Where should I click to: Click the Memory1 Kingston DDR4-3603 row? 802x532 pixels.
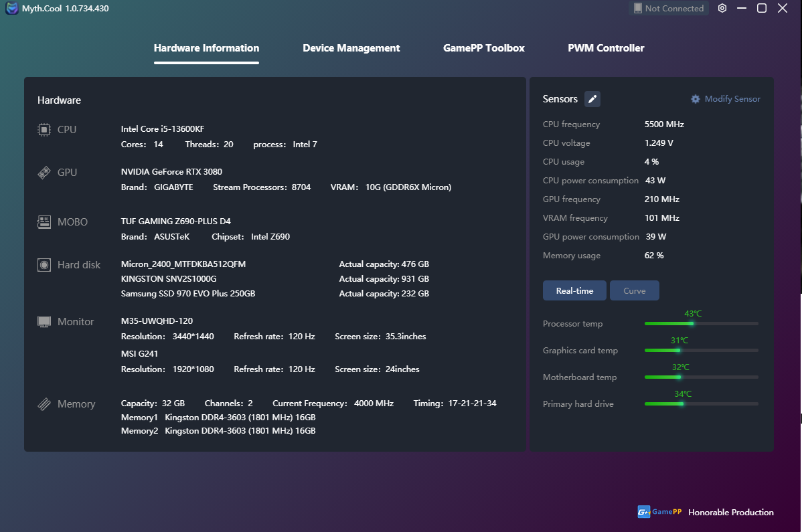(x=218, y=418)
